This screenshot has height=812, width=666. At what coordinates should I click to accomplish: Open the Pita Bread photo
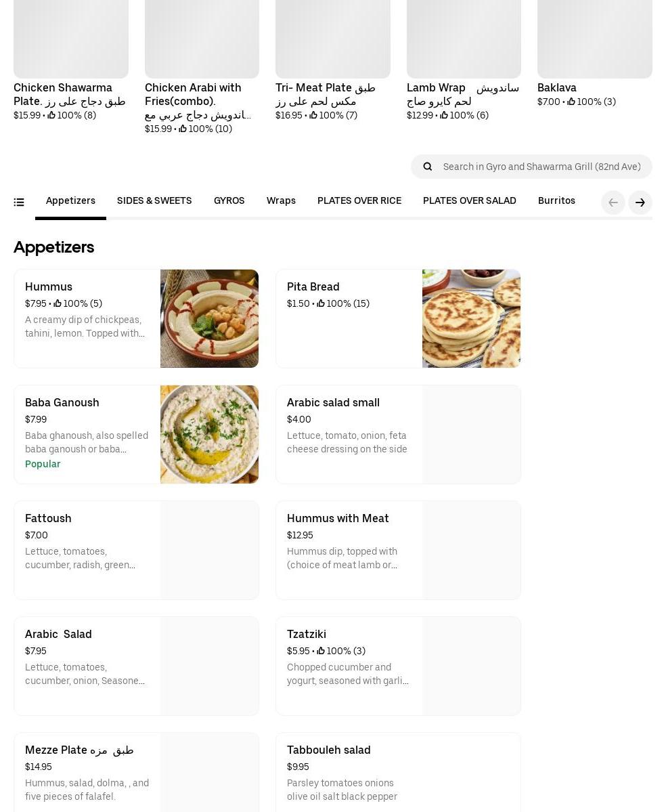(x=471, y=318)
